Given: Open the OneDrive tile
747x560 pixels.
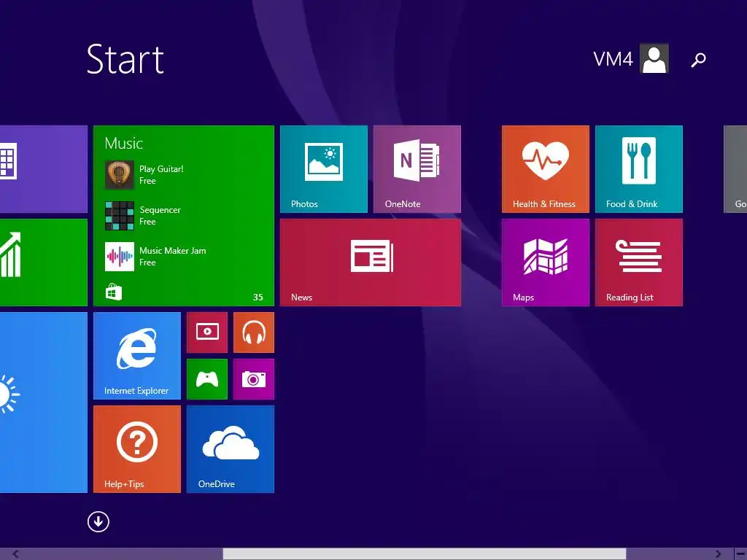Looking at the screenshot, I should coord(231,449).
